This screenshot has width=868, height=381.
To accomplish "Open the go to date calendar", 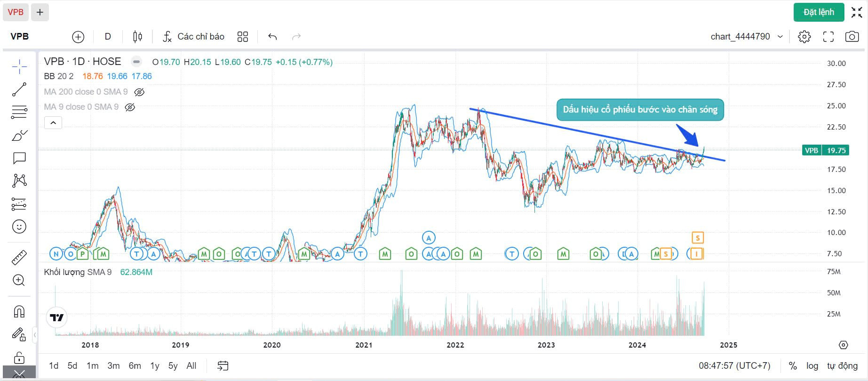I will pos(223,366).
